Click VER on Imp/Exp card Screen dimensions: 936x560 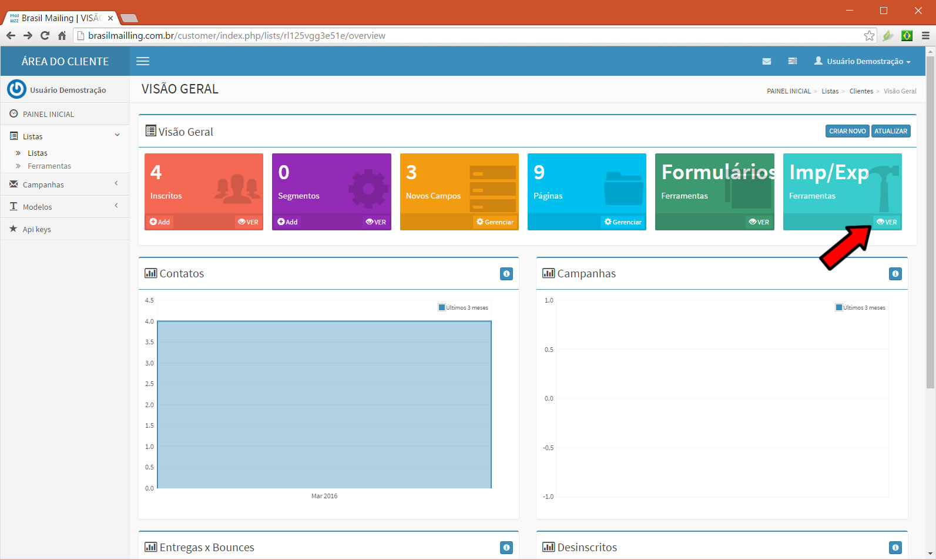[x=887, y=222]
